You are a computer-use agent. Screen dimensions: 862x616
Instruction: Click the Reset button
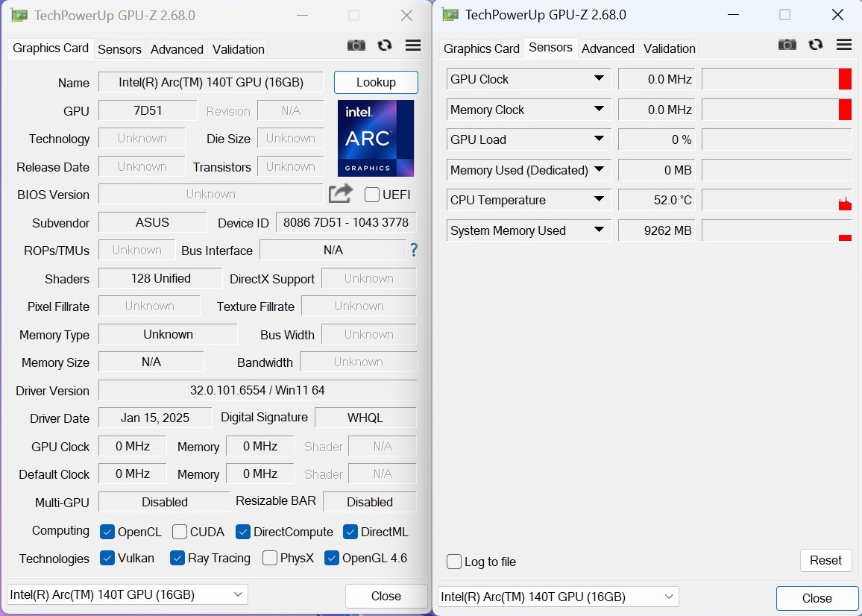point(825,560)
